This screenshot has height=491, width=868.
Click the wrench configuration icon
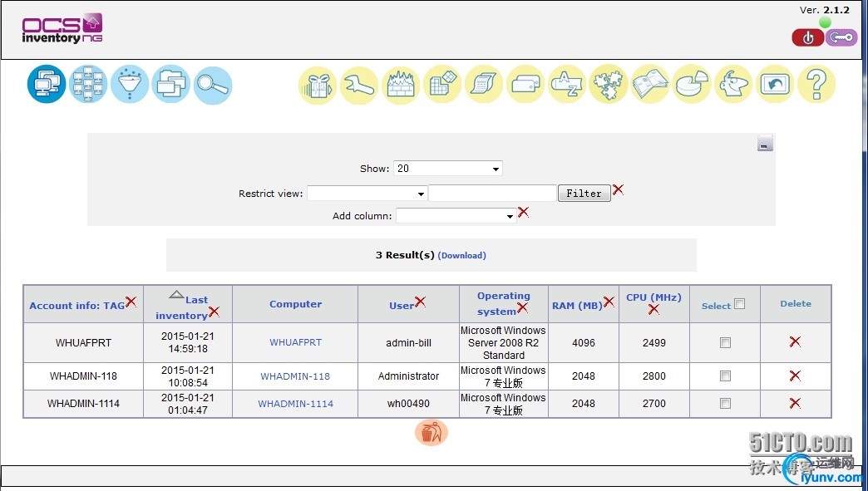coord(359,85)
